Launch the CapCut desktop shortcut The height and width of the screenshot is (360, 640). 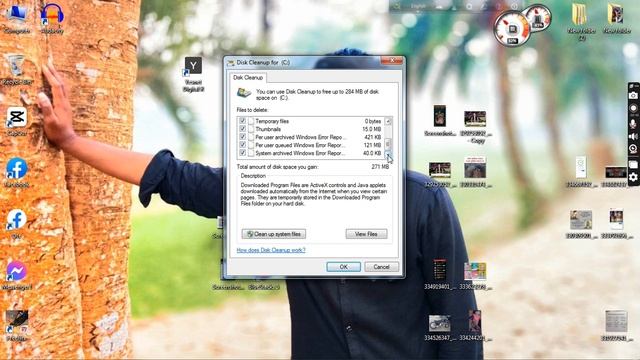17,121
